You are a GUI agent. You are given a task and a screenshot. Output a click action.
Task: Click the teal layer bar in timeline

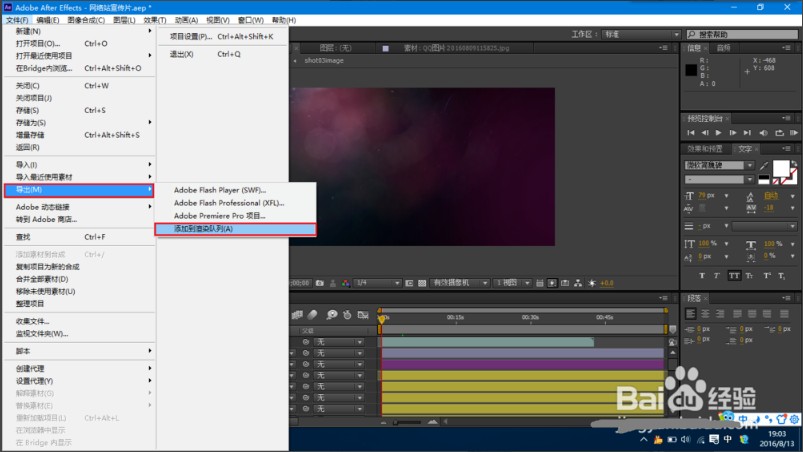pyautogui.click(x=488, y=342)
